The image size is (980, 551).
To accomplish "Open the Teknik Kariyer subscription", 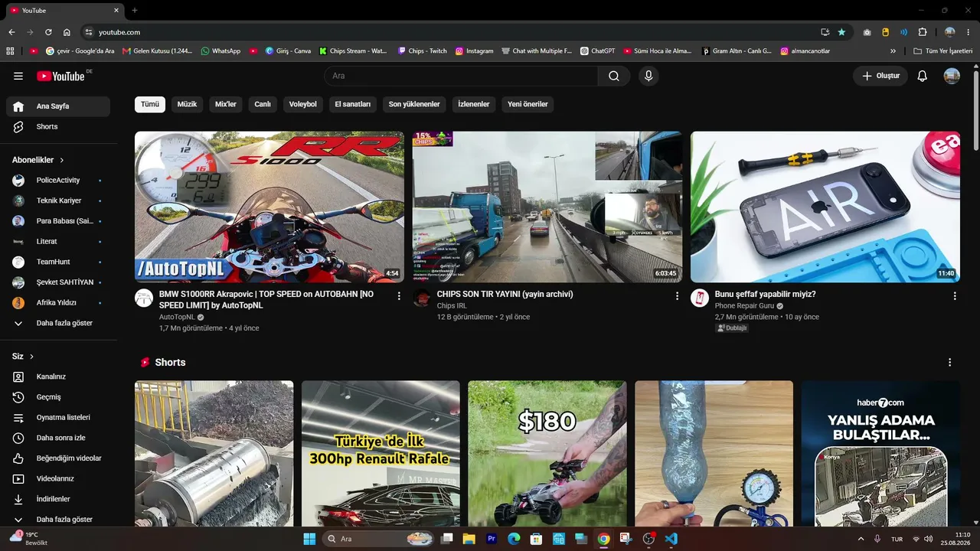I will (x=58, y=201).
